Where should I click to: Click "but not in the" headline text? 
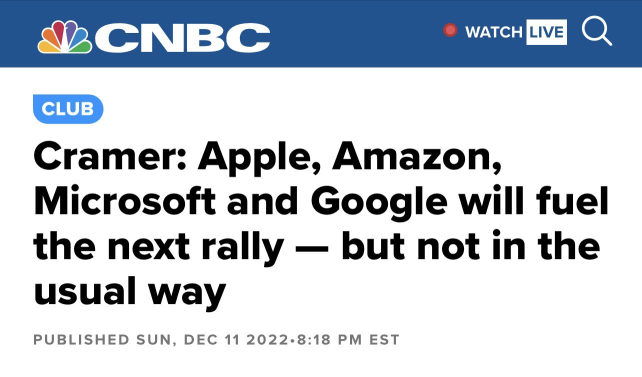tap(470, 246)
